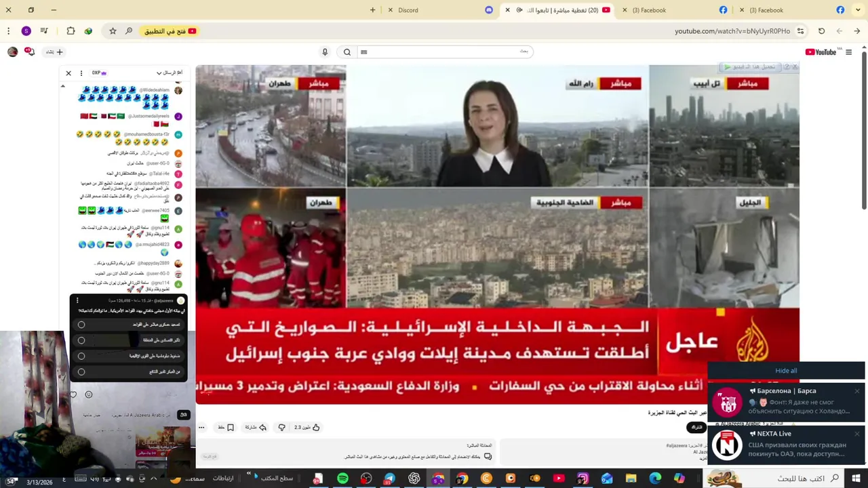Click the Open in app button

170,31
